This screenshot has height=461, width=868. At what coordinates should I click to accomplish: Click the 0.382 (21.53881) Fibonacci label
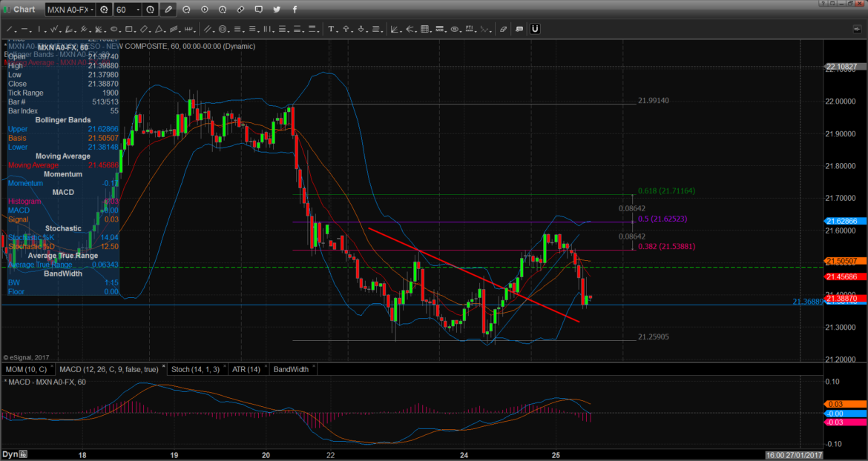point(666,247)
